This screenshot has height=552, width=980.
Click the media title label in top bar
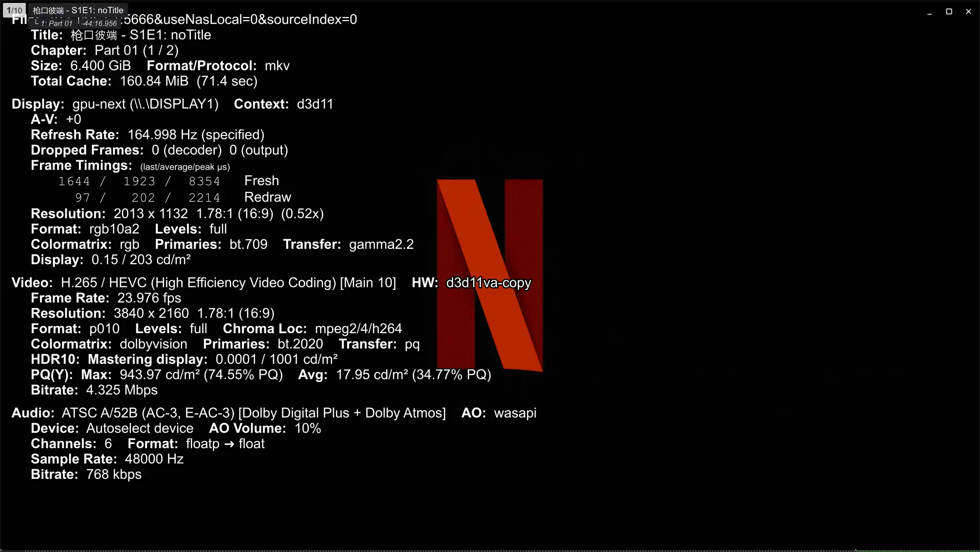tap(78, 10)
